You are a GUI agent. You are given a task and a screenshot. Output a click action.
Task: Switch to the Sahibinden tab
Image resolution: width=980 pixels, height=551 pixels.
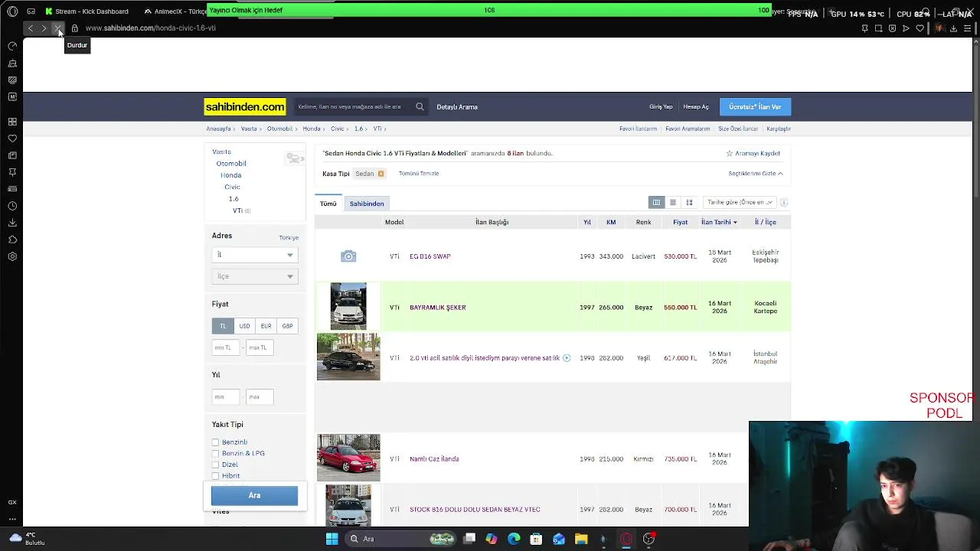(367, 204)
